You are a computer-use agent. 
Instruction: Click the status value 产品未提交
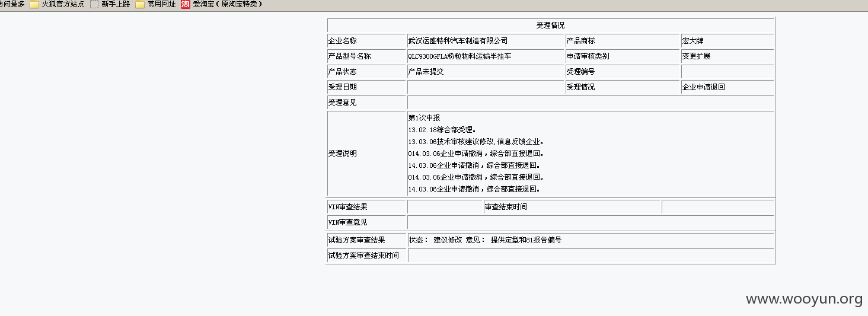coord(426,72)
